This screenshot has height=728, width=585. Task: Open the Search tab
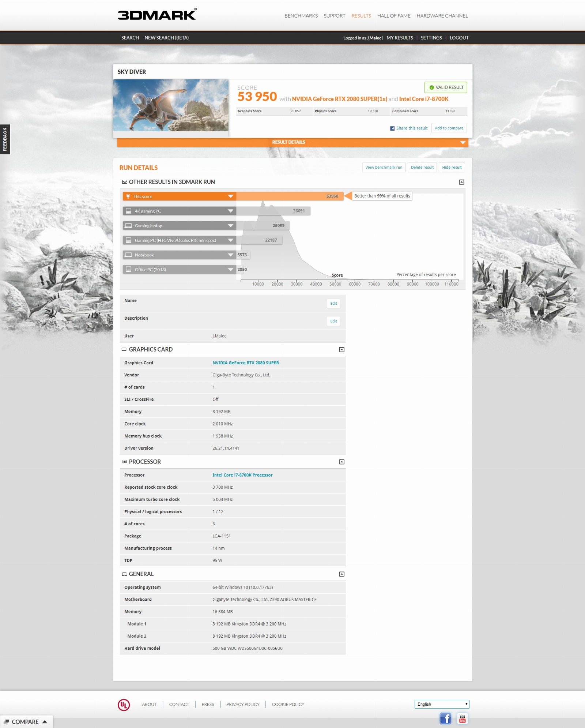130,38
